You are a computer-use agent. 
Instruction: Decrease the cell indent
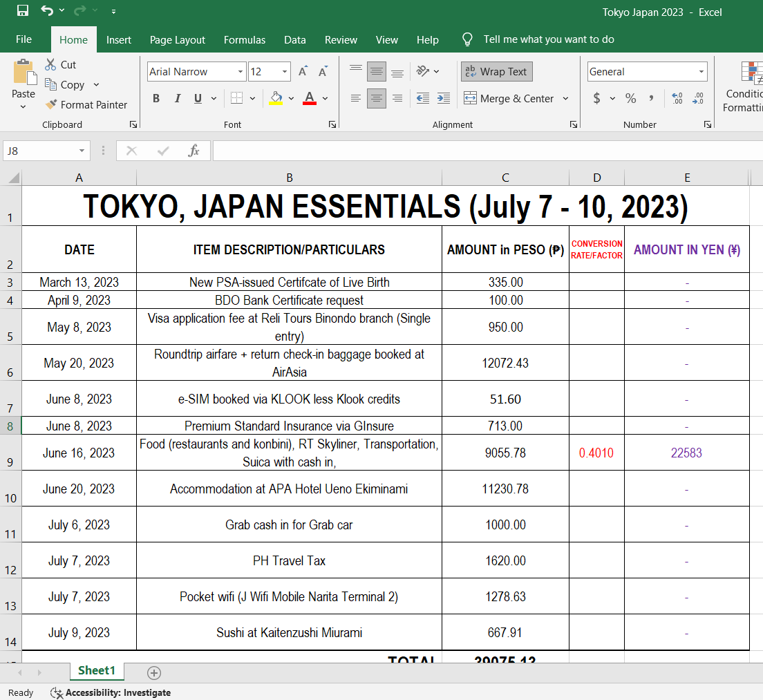pyautogui.click(x=423, y=98)
